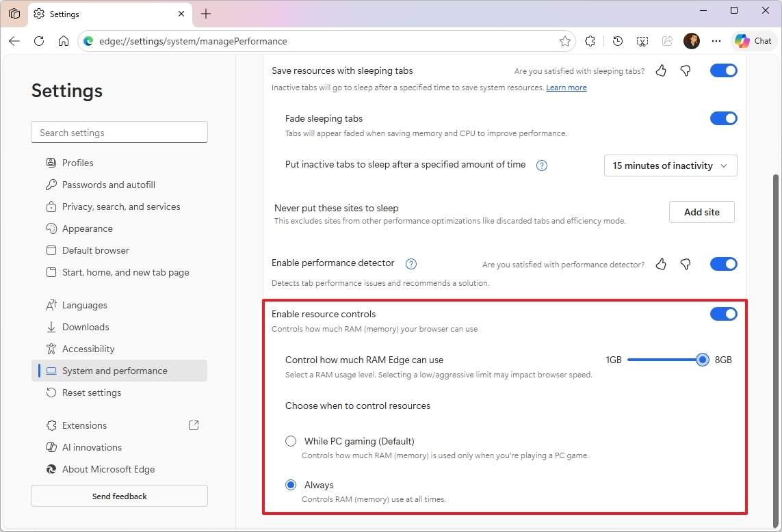Image resolution: width=782 pixels, height=532 pixels.
Task: Open the Settings and more menu
Action: click(x=716, y=41)
